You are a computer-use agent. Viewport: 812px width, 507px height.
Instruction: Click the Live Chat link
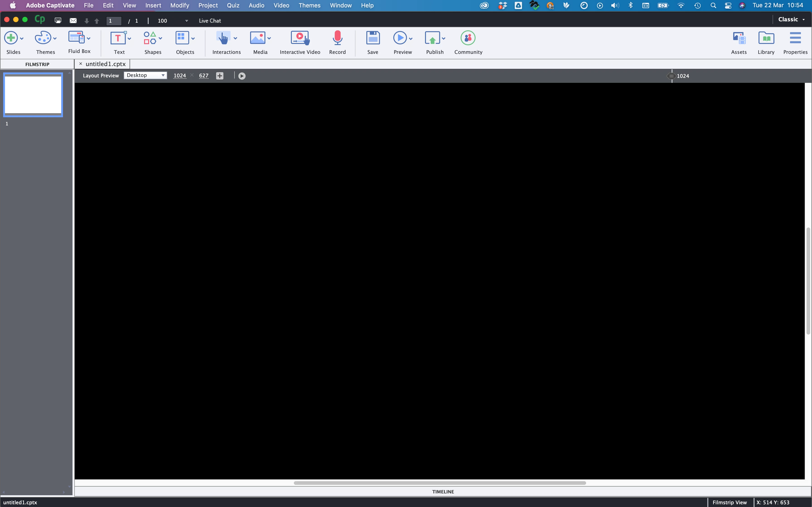tap(210, 21)
